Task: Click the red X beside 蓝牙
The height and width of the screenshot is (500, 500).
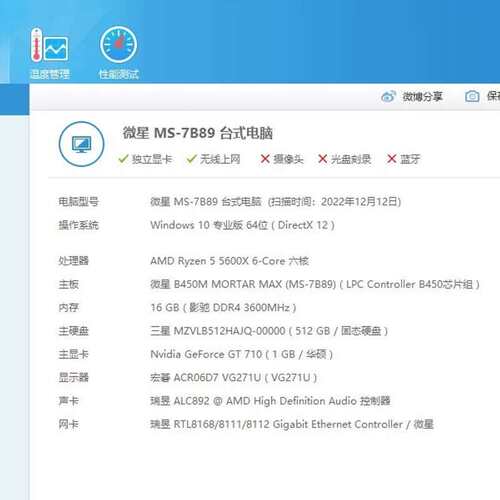Action: (391, 159)
